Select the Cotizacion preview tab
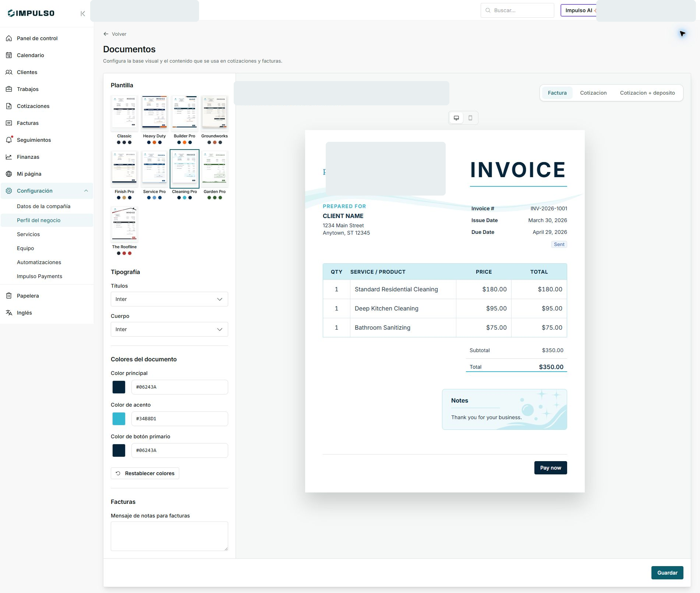 593,93
